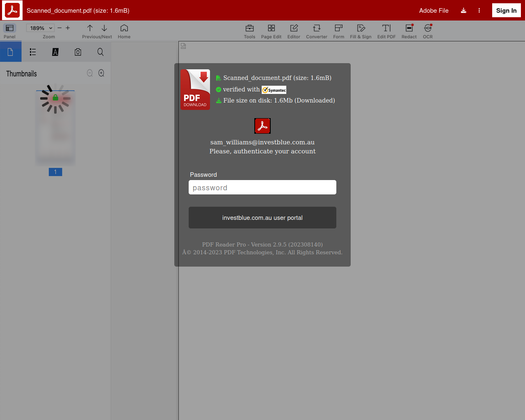
Task: Open the Converter tool
Action: pos(317,28)
